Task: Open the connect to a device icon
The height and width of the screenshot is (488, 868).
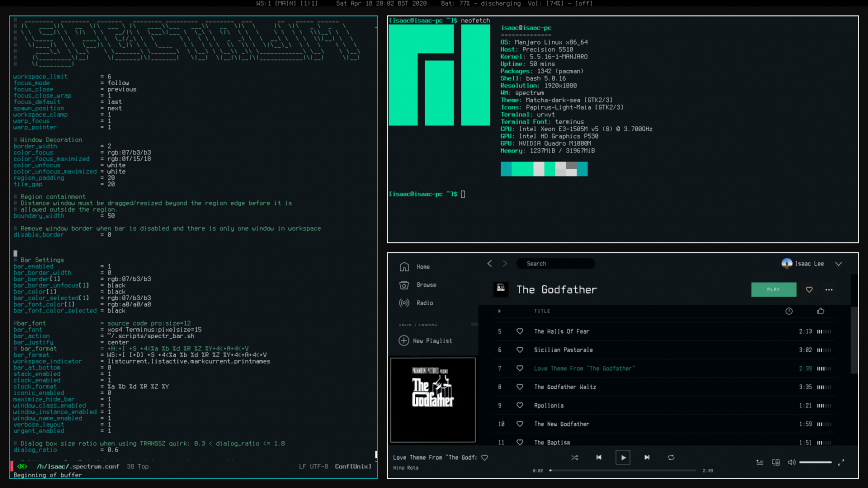Action: point(776,462)
